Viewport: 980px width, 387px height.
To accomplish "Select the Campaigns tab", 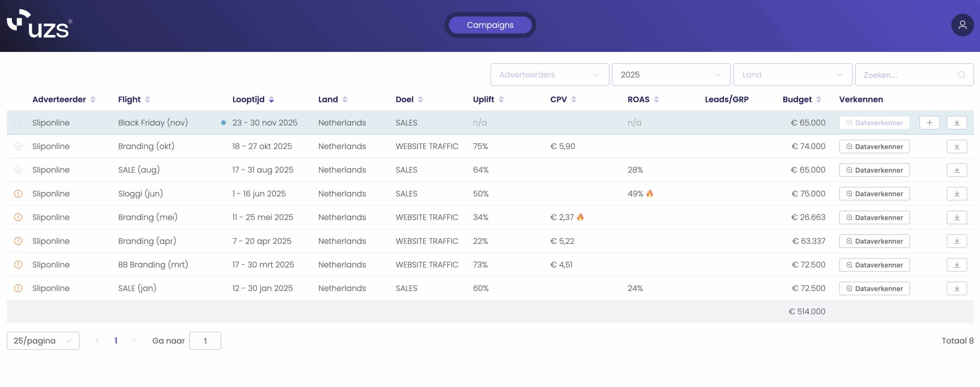I will click(490, 25).
